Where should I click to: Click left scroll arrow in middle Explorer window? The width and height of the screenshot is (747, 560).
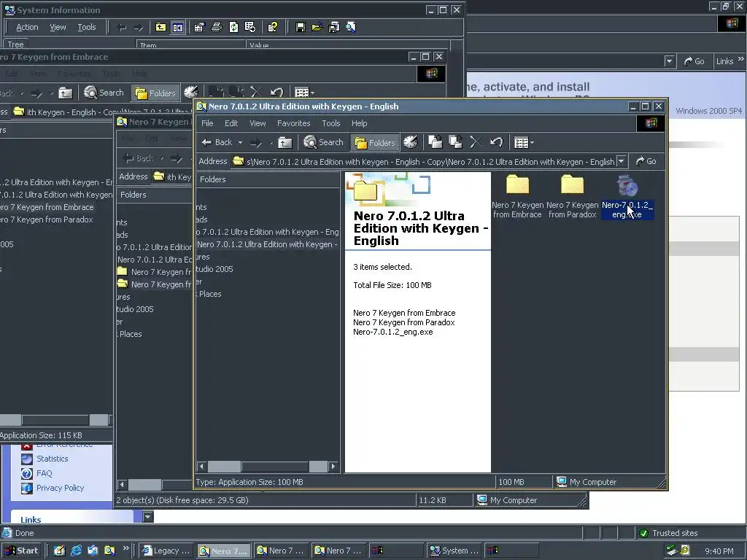pyautogui.click(x=122, y=485)
